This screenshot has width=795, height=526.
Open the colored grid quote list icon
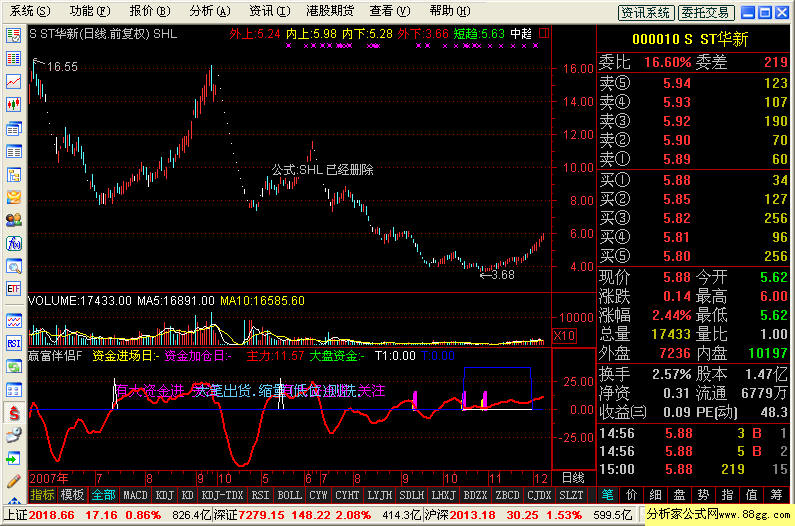(13, 58)
